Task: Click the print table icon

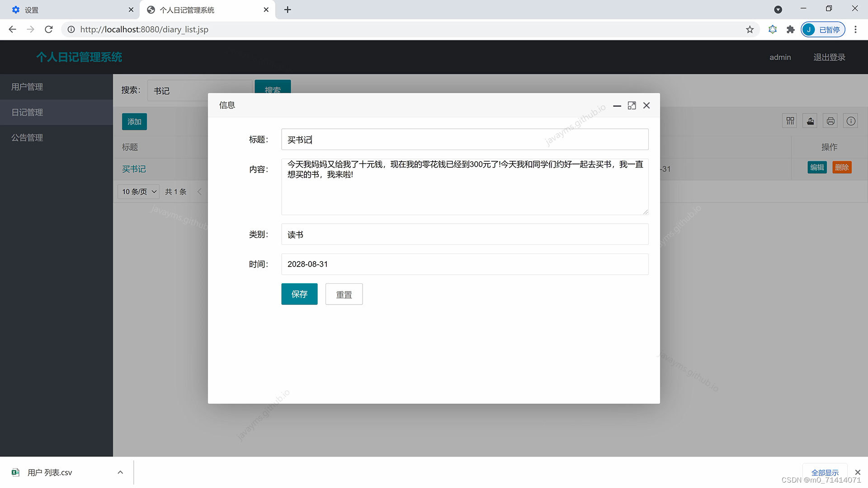Action: 830,121
